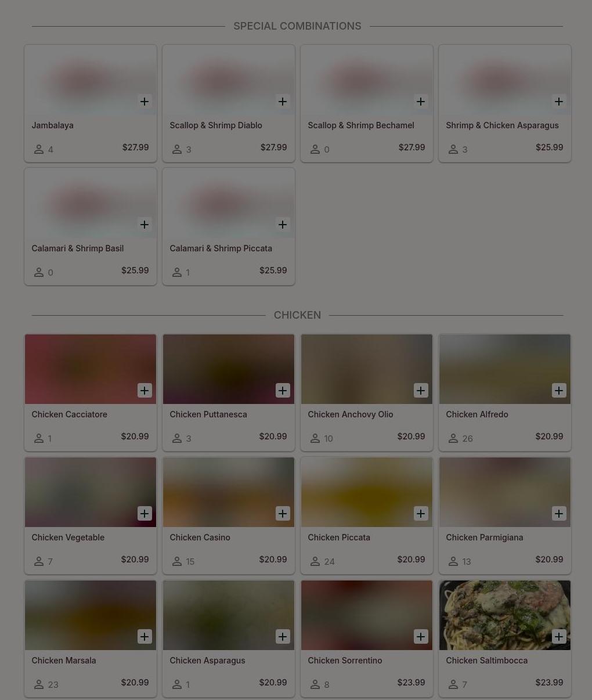592x700 pixels.
Task: Click the Special Combinations section heading
Action: point(297,26)
